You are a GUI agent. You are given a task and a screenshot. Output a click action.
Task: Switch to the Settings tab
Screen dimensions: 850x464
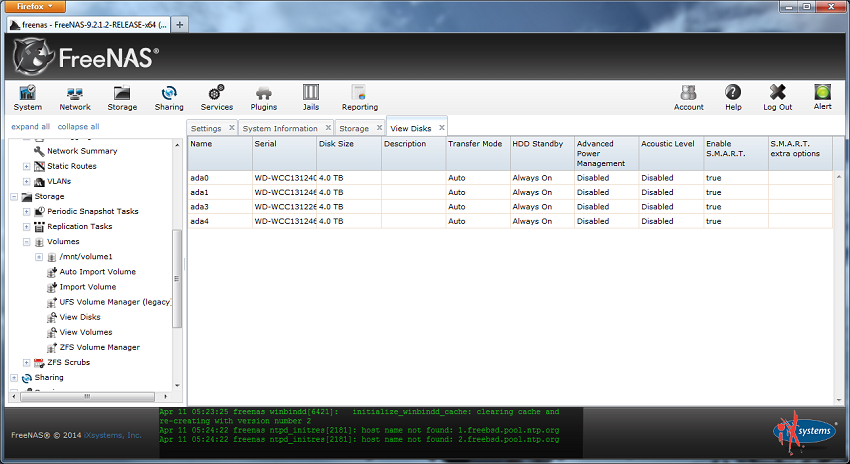206,128
